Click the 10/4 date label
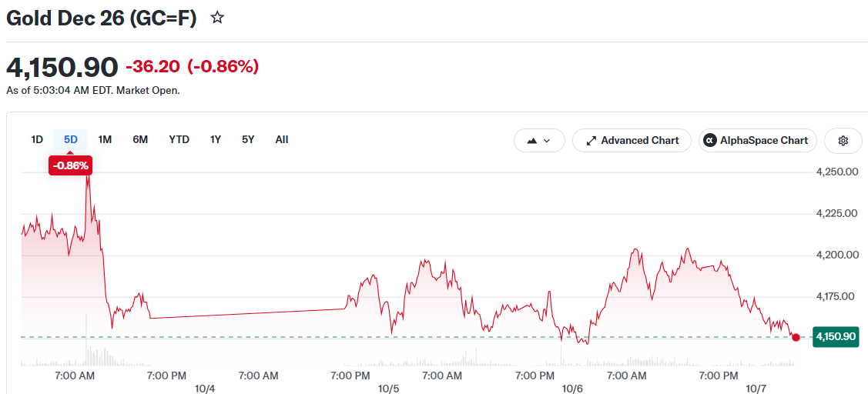Screen dimensions: 868x394 pyautogui.click(x=205, y=389)
